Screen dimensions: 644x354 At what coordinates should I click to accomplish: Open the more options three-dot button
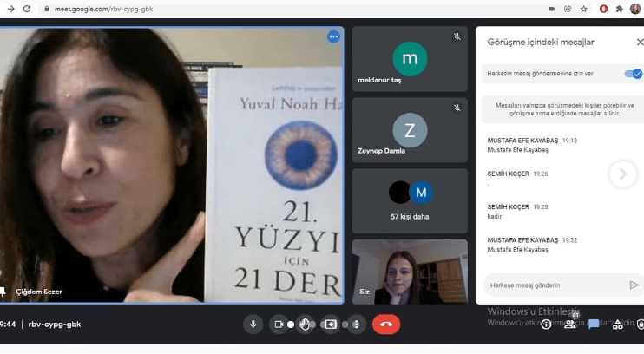click(356, 324)
